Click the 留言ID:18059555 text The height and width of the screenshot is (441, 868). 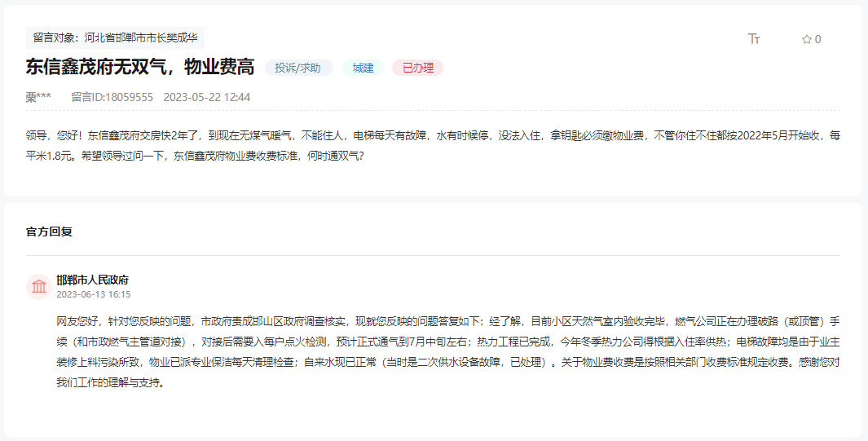[112, 97]
